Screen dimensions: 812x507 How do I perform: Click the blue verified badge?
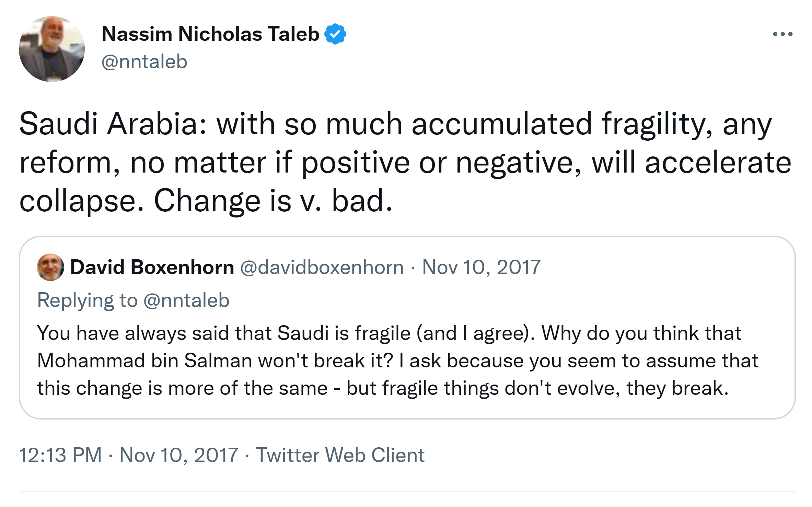point(335,34)
